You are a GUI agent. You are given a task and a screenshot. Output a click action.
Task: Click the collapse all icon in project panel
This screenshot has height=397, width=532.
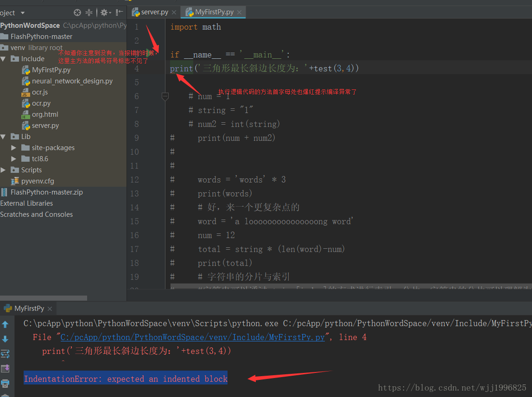[x=89, y=13]
